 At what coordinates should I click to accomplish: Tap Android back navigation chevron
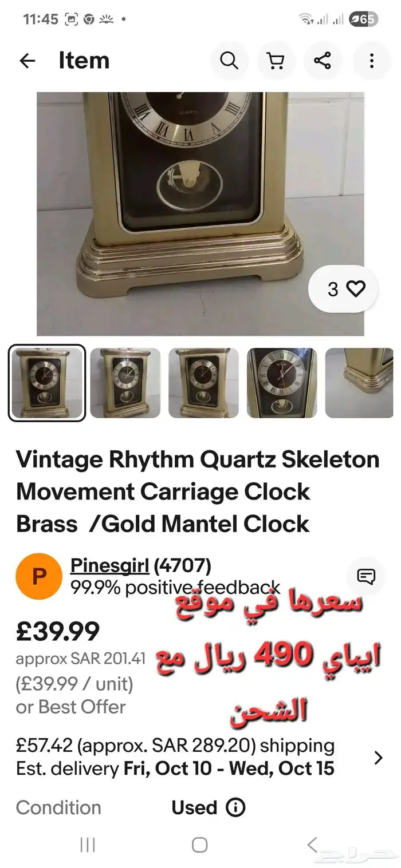click(312, 845)
